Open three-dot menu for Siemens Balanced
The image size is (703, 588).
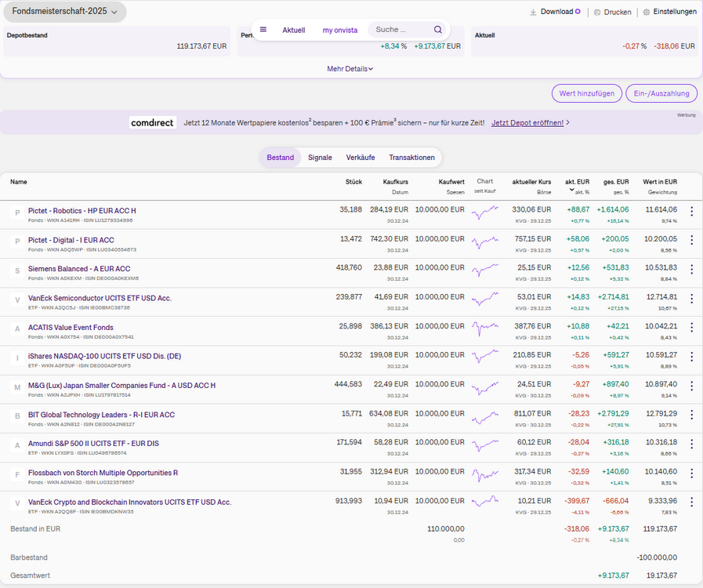tap(691, 269)
